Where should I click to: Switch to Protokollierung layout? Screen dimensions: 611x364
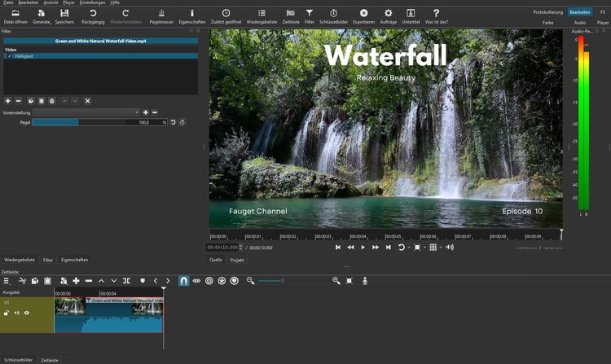pyautogui.click(x=548, y=12)
